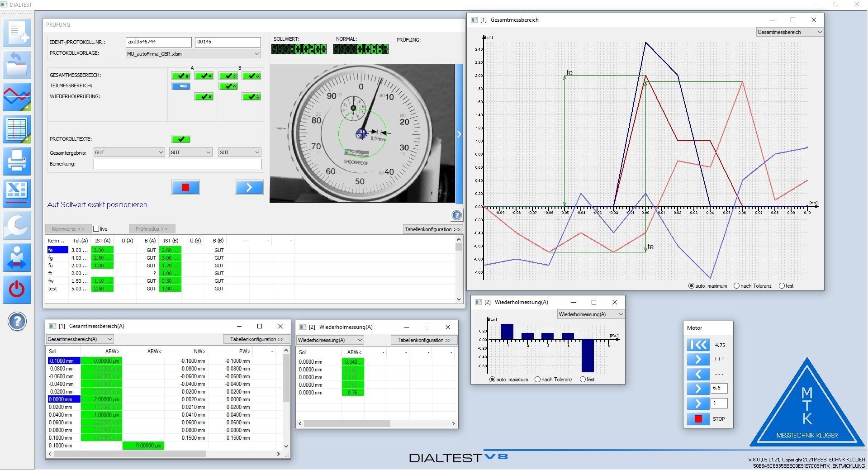Screen dimensions: 868x470
Task: Open Gesamtmessbereich(A) table dropdown
Action: [80, 339]
